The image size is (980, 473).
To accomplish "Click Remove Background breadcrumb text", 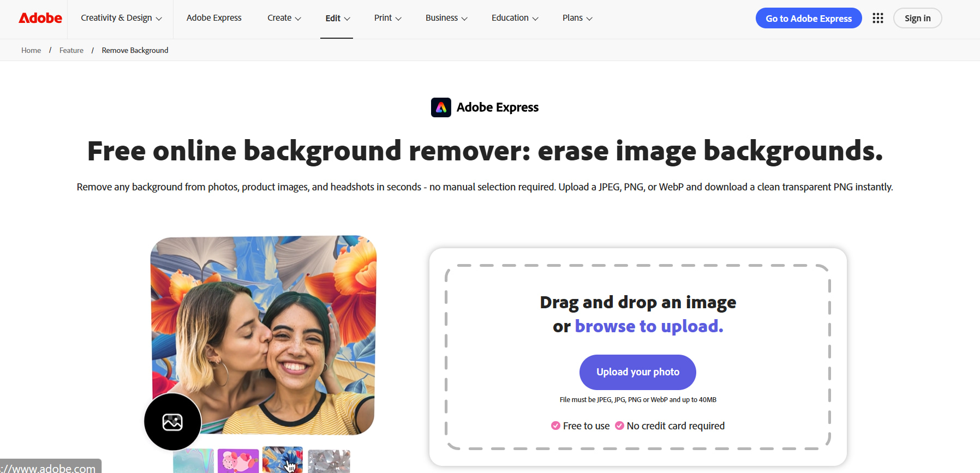I will pyautogui.click(x=135, y=50).
